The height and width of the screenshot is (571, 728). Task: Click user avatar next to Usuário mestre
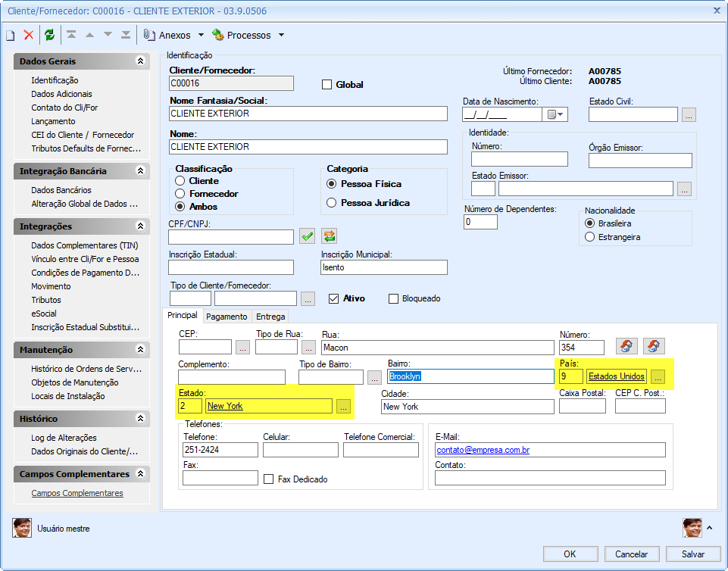(x=22, y=529)
